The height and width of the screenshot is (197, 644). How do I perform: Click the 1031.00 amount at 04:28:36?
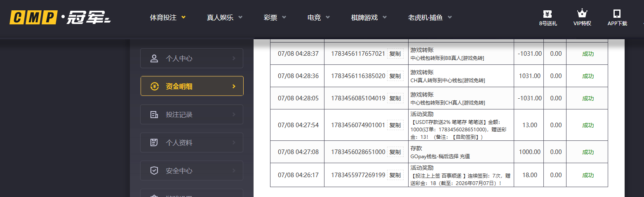[530, 76]
